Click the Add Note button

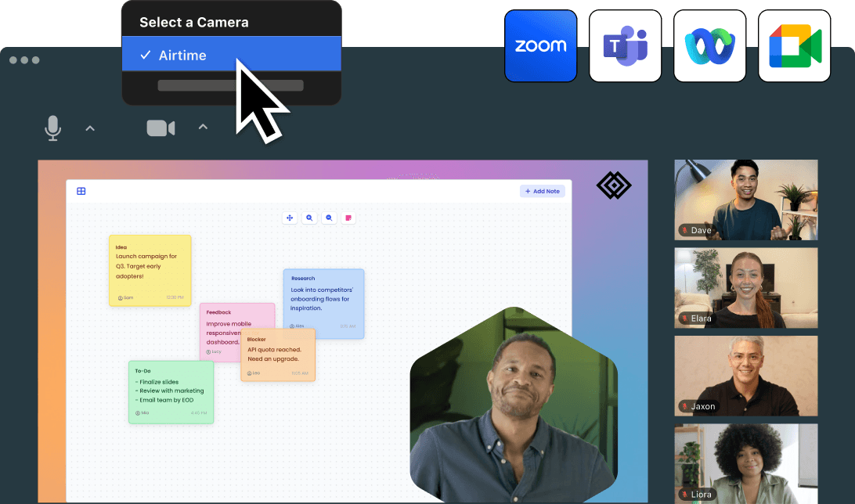click(x=543, y=191)
